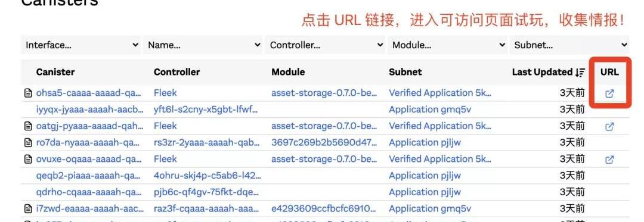Click document icon beside ohsa5-caaaa canister
644x222 pixels.
pos(28,93)
